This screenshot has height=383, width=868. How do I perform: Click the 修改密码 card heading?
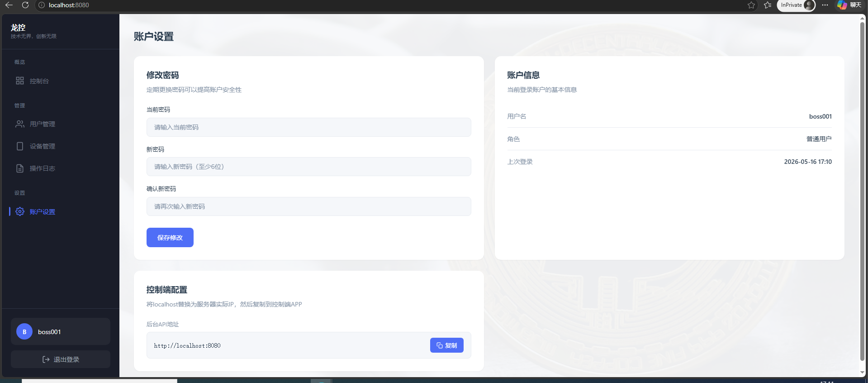tap(163, 75)
